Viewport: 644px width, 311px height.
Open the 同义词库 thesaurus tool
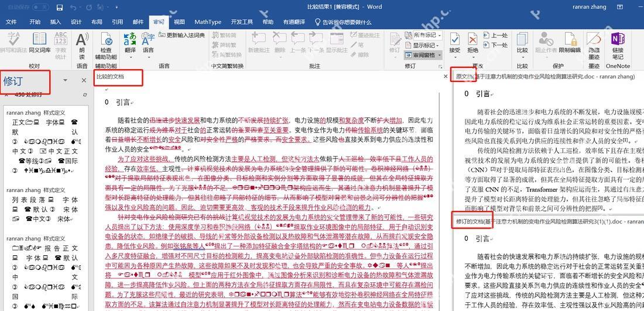click(x=39, y=43)
